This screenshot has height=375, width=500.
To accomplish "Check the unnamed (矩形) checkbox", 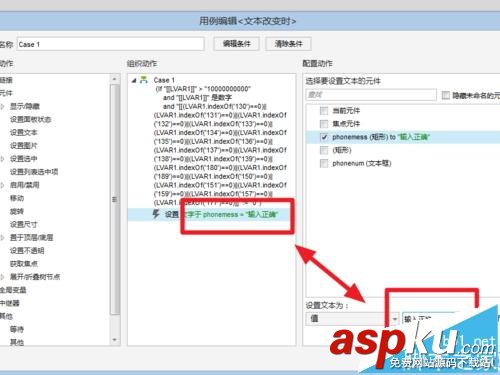I will click(x=324, y=150).
